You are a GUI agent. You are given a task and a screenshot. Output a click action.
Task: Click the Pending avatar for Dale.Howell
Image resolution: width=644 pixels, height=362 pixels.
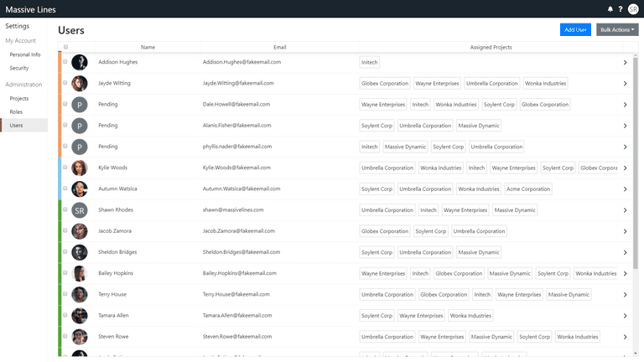pyautogui.click(x=80, y=105)
